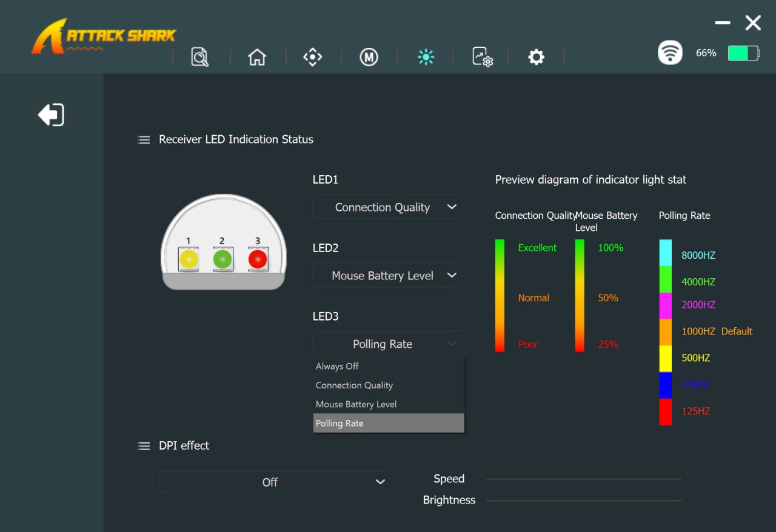Expand the LED1 Connection Quality dropdown
The image size is (776, 532).
point(389,207)
